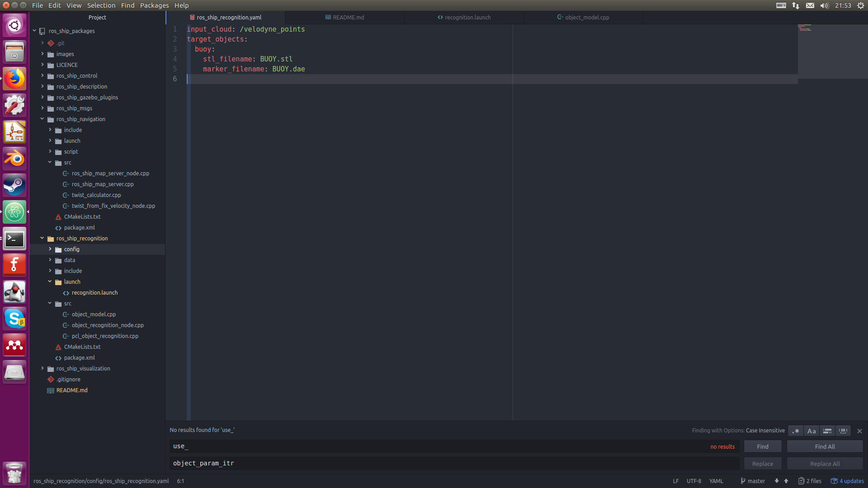Open the 2 files git changes
Viewport: 868px width, 488px height.
click(810, 481)
